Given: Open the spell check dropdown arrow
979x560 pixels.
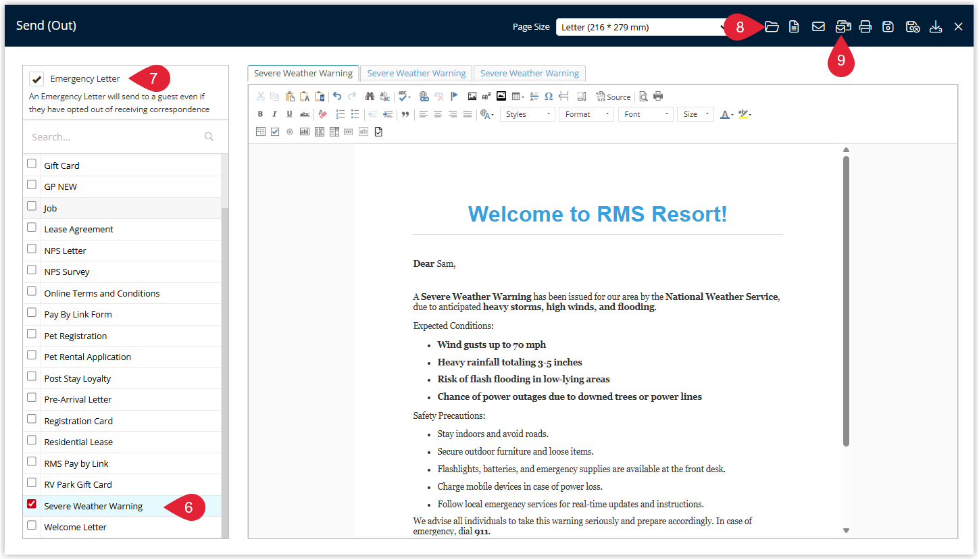Looking at the screenshot, I should (409, 97).
